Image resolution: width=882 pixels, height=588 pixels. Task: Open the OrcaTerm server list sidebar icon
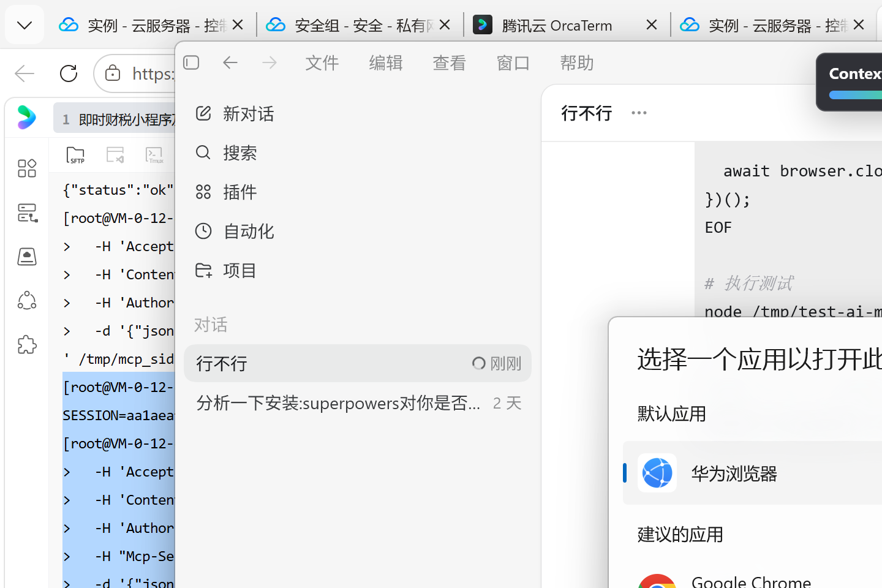pos(27,213)
